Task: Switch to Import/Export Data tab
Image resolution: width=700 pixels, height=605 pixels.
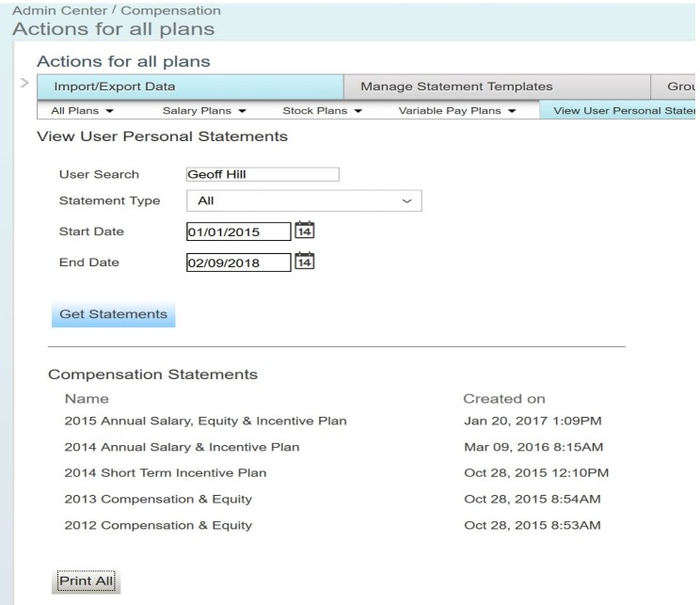Action: click(190, 87)
